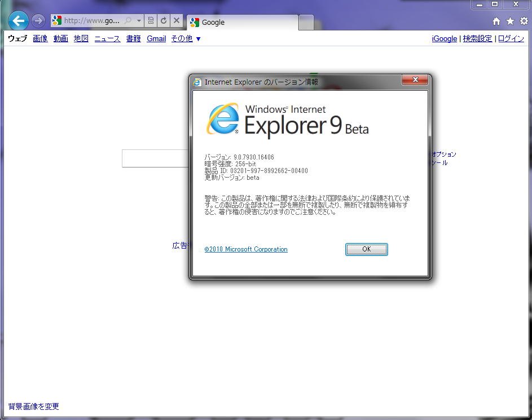Open the address bar autocomplete dropdown arrow

click(139, 21)
